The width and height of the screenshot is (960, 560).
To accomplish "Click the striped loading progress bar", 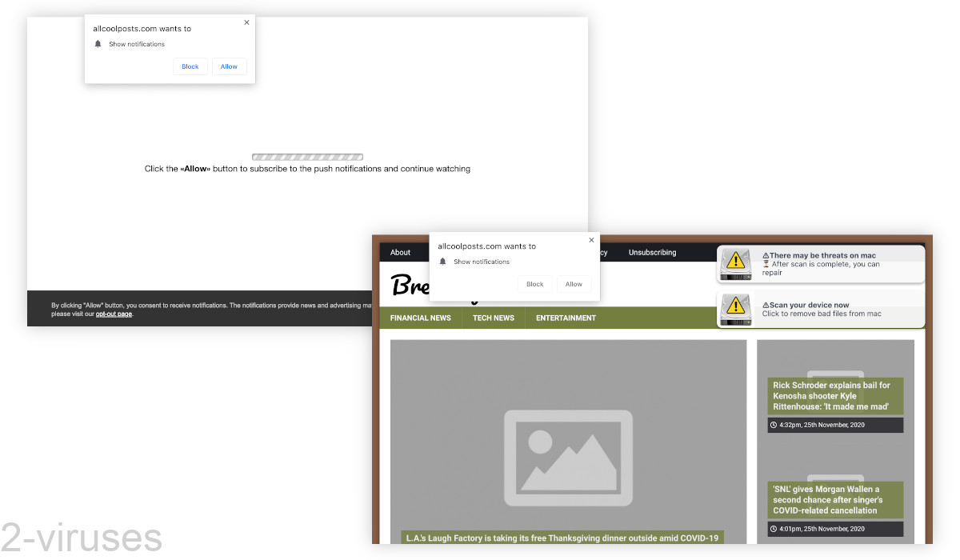I will click(307, 157).
